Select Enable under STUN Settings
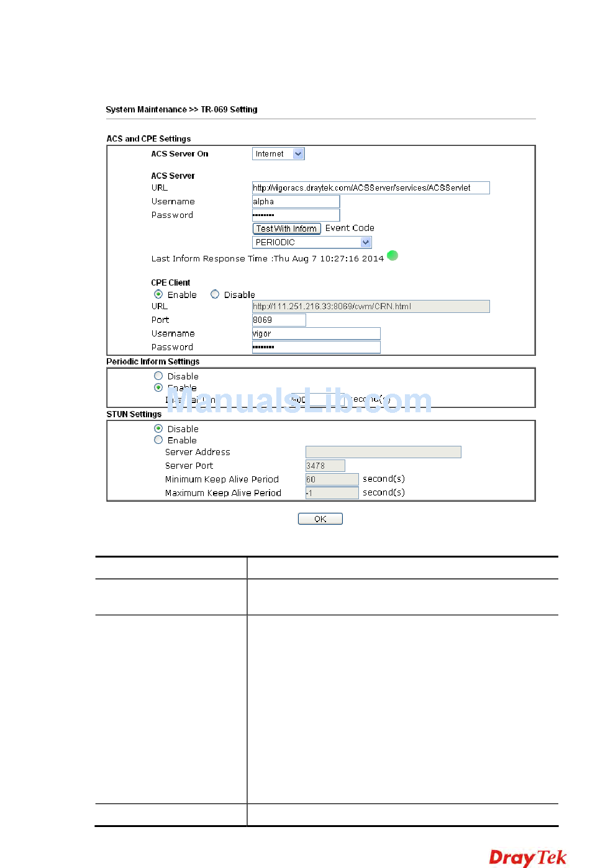This screenshot has width=590, height=868. coord(158,440)
